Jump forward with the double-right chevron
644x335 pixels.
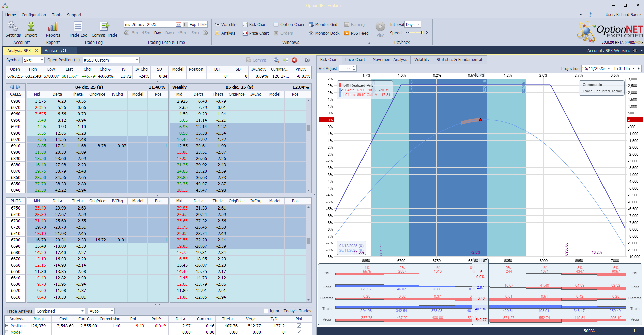point(206,33)
